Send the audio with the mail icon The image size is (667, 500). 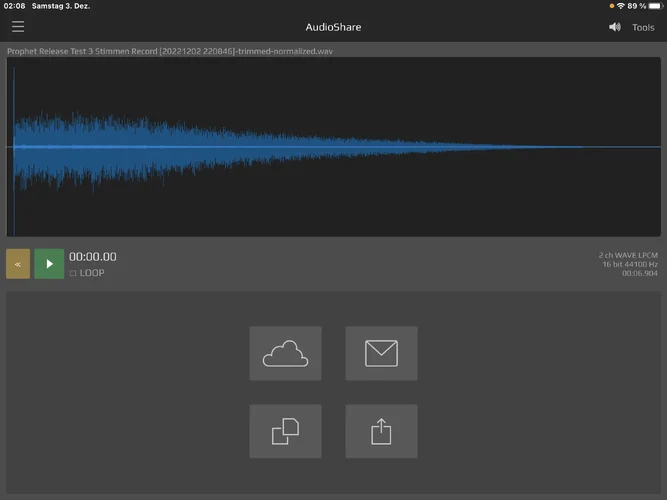381,353
